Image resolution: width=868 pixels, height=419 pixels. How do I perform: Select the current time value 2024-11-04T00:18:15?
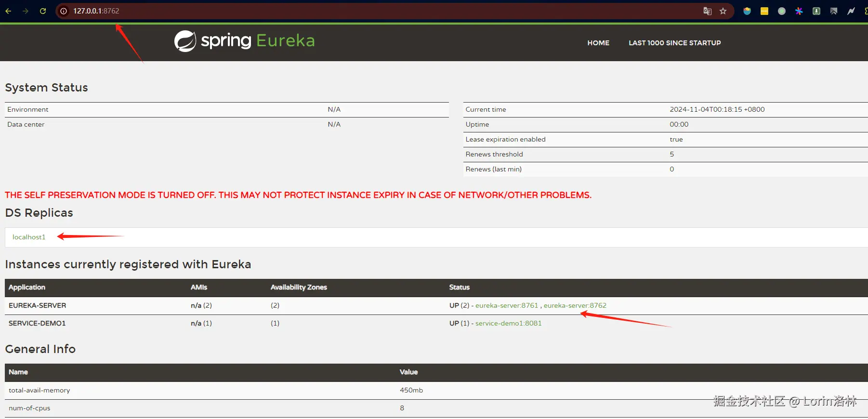point(717,109)
